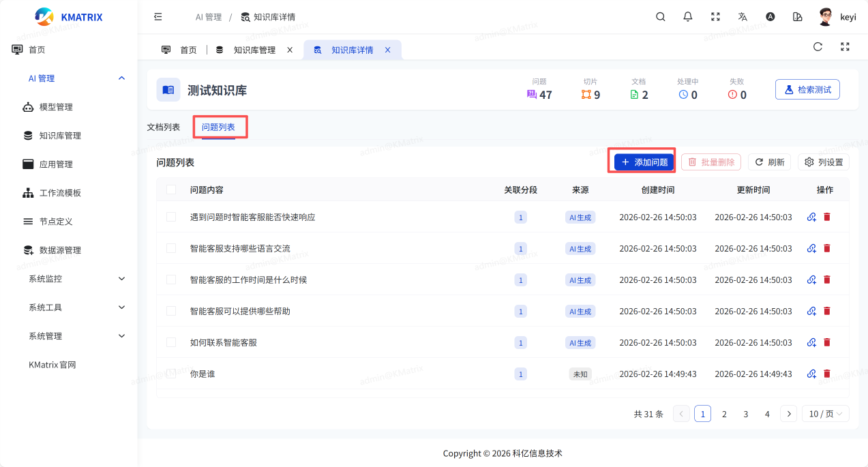Click the refresh icon in tab bar
Screen dimensions: 868x467
(818, 47)
